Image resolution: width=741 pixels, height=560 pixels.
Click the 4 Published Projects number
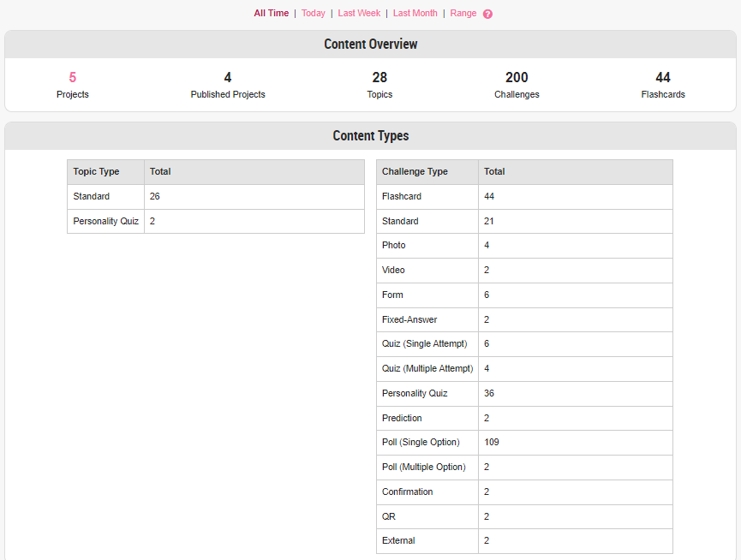pos(228,77)
